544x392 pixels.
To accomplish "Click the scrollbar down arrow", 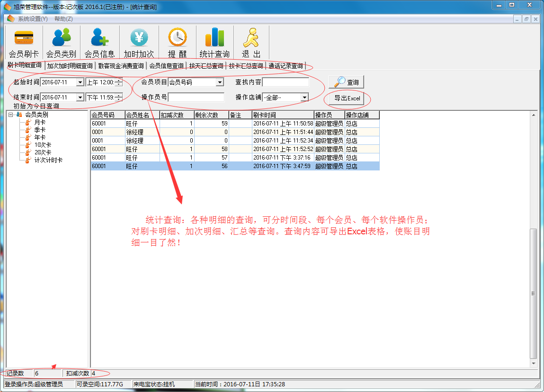I will pos(533,364).
